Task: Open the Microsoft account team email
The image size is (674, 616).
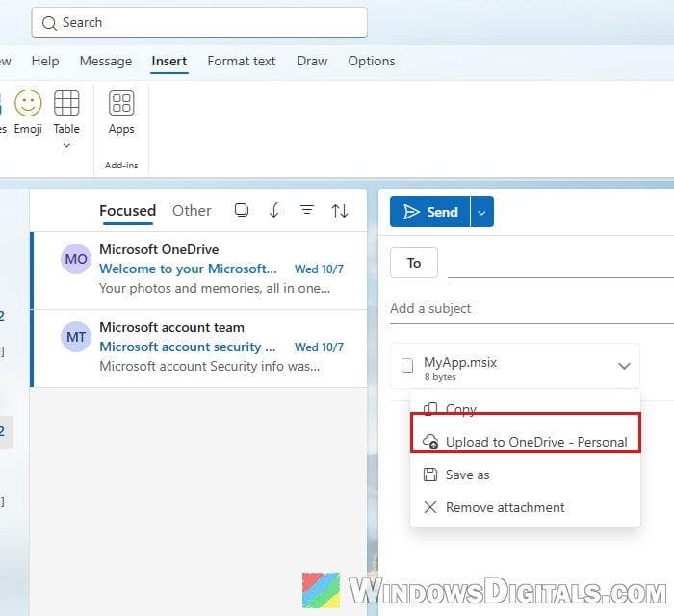Action: [200, 348]
